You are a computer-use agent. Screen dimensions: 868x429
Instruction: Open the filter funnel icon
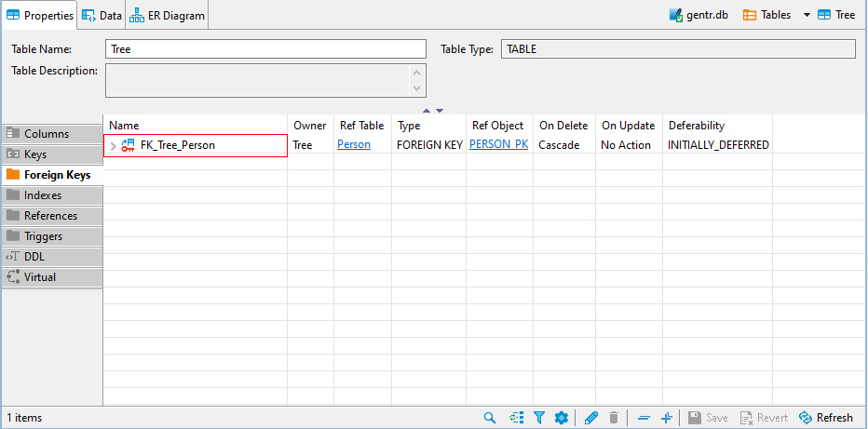pyautogui.click(x=539, y=418)
